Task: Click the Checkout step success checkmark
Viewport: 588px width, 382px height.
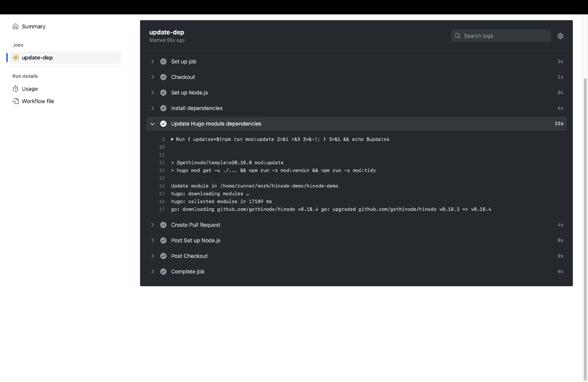Action: (x=163, y=77)
